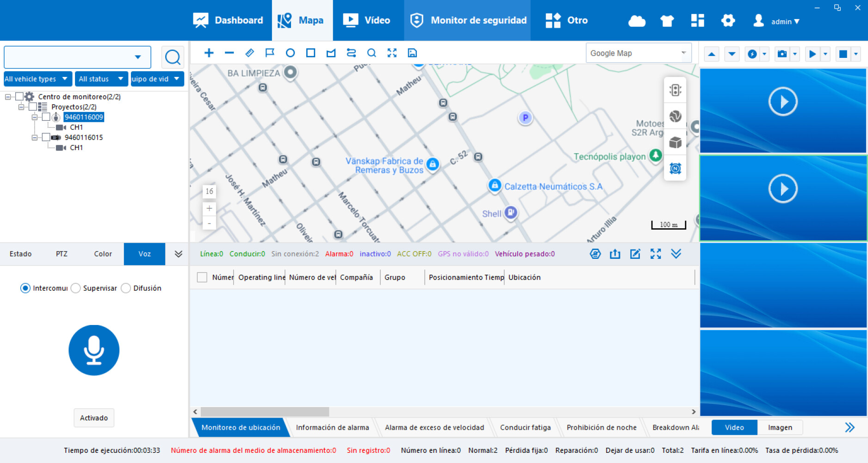Image resolution: width=868 pixels, height=463 pixels.
Task: Select the draw circle area tool
Action: [290, 53]
